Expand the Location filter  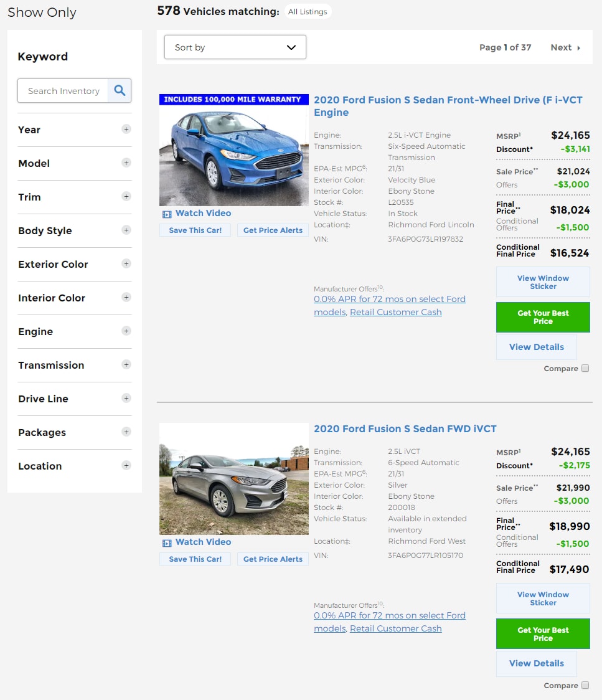[x=126, y=465]
